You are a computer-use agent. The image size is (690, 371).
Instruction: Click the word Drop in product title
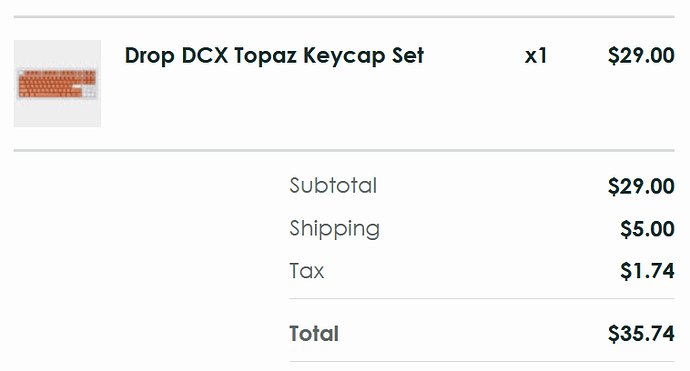coord(149,56)
